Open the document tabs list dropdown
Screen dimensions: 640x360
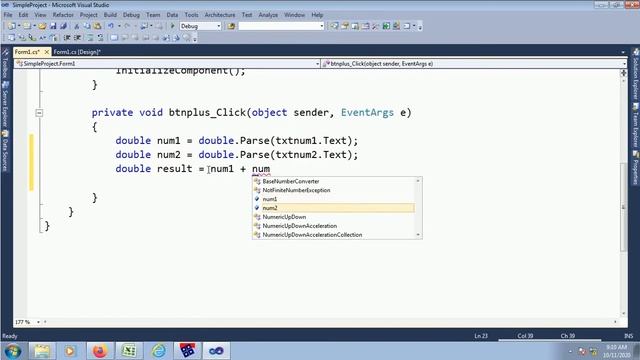click(623, 52)
